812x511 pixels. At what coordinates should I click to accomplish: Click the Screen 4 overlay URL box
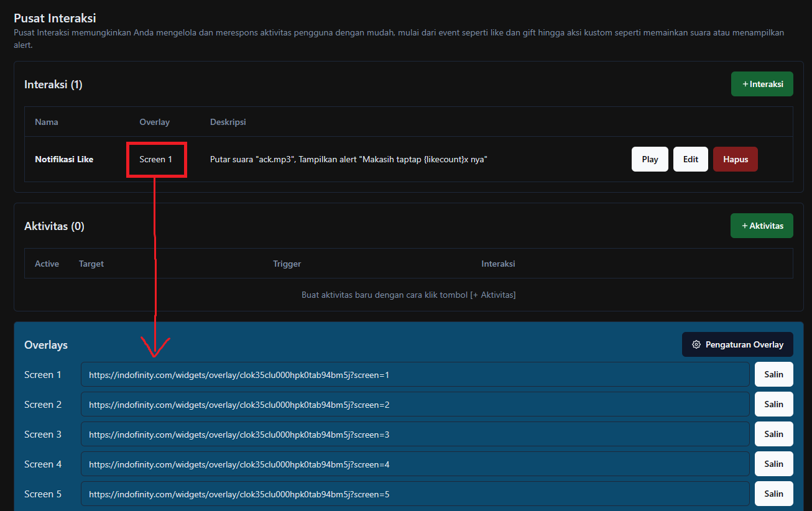pyautogui.click(x=415, y=464)
